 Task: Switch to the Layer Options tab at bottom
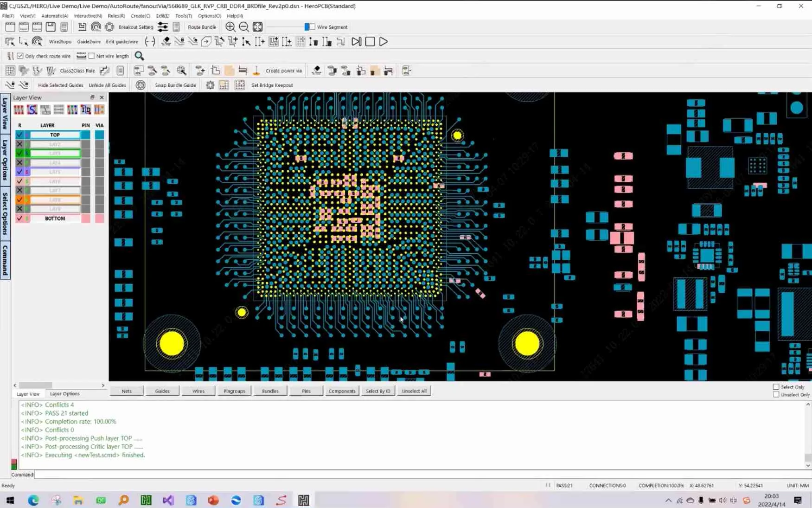point(64,393)
